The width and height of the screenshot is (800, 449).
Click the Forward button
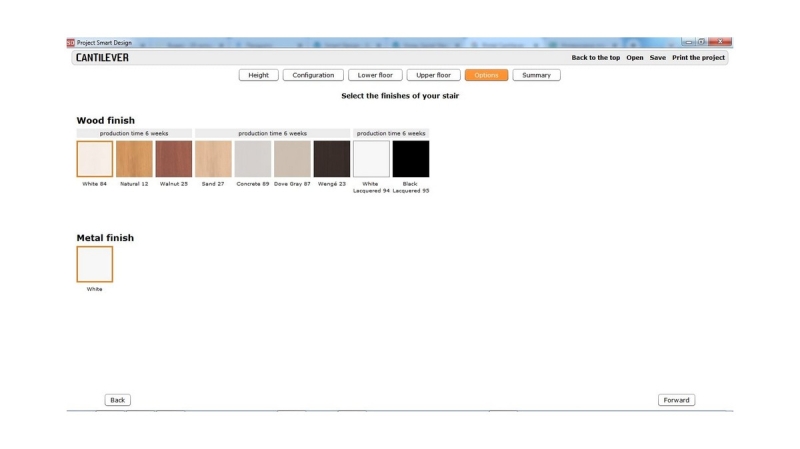pyautogui.click(x=677, y=400)
